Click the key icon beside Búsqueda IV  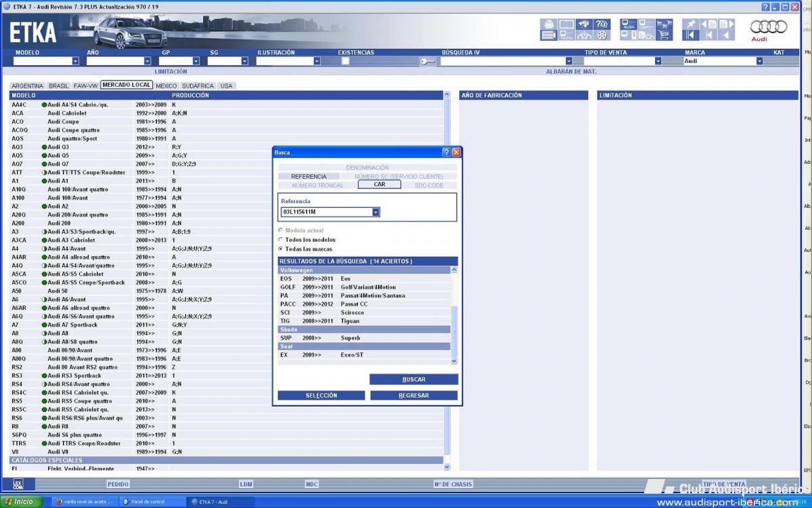[428, 61]
